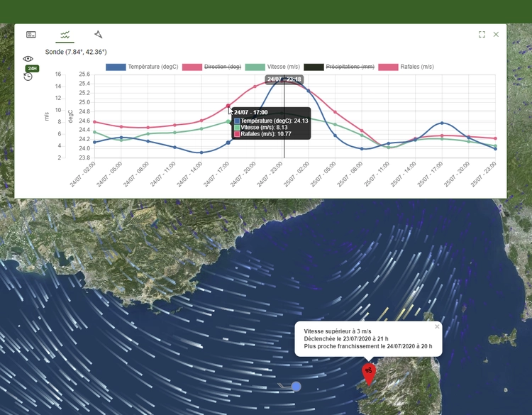Enable the Précipitations (mm) series

[x=350, y=67]
